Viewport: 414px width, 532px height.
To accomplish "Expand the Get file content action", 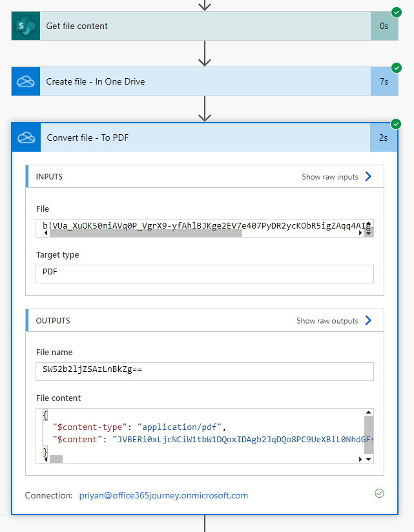I will (x=205, y=26).
